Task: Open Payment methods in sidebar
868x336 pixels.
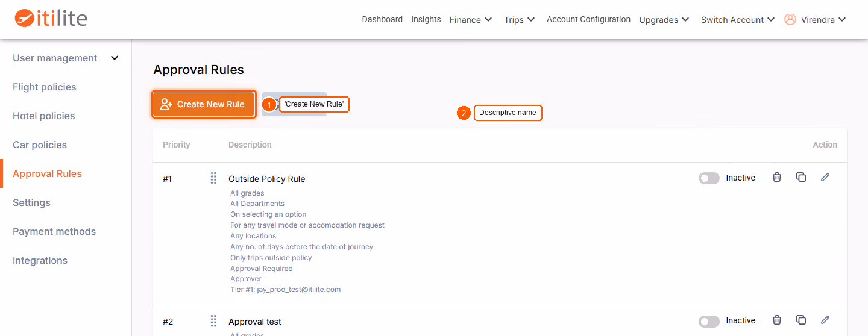Action: click(54, 231)
